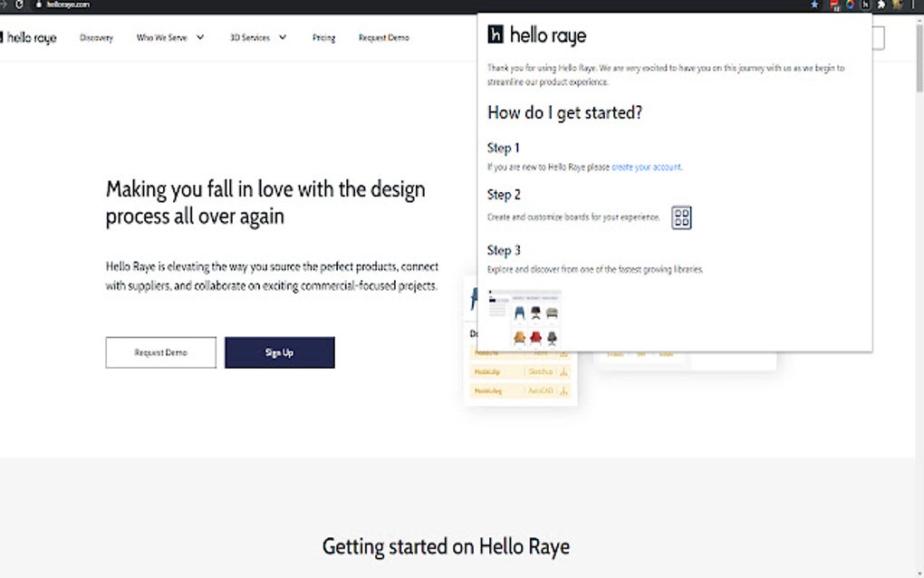924x578 pixels.
Task: Click a chair thumbnail in the library preview
Action: [520, 312]
